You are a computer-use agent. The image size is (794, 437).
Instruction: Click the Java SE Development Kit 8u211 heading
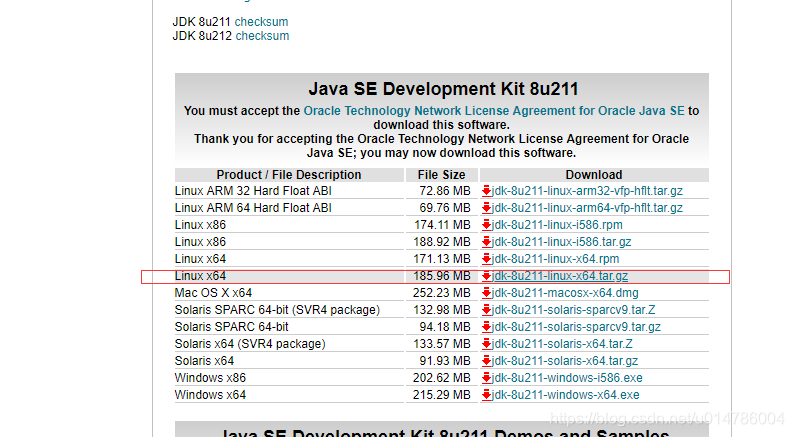(x=443, y=89)
